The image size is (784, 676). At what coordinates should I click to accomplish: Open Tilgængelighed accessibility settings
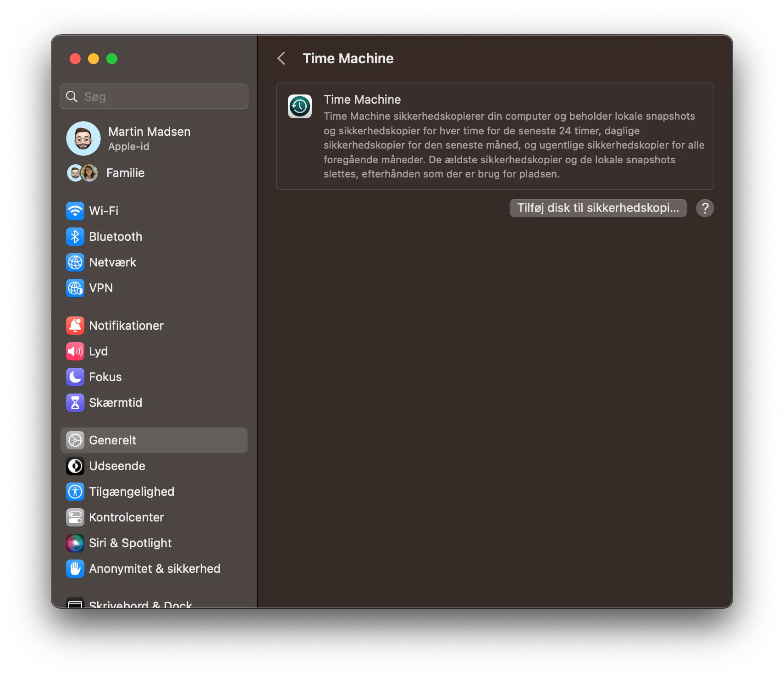pos(132,491)
